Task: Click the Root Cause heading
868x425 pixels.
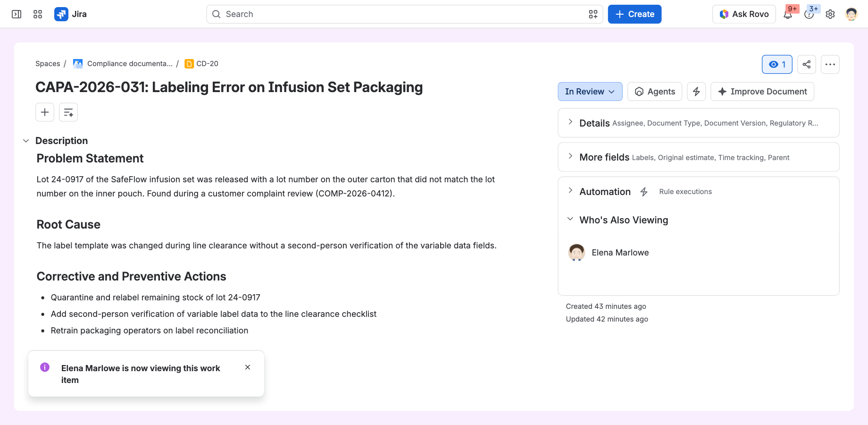Action: (68, 224)
